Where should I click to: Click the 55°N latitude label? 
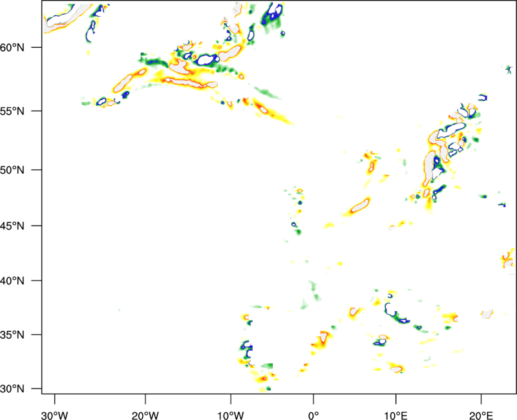click(x=12, y=111)
